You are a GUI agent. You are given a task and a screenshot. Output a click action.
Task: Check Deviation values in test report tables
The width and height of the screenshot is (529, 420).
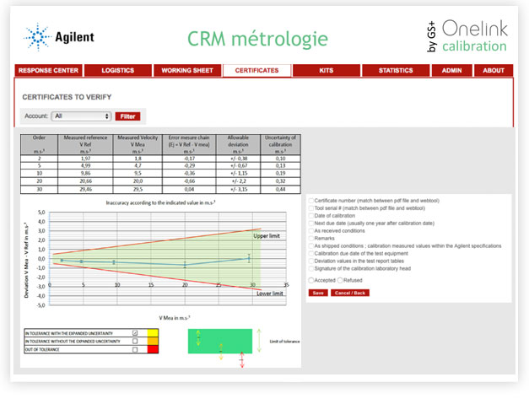point(311,261)
